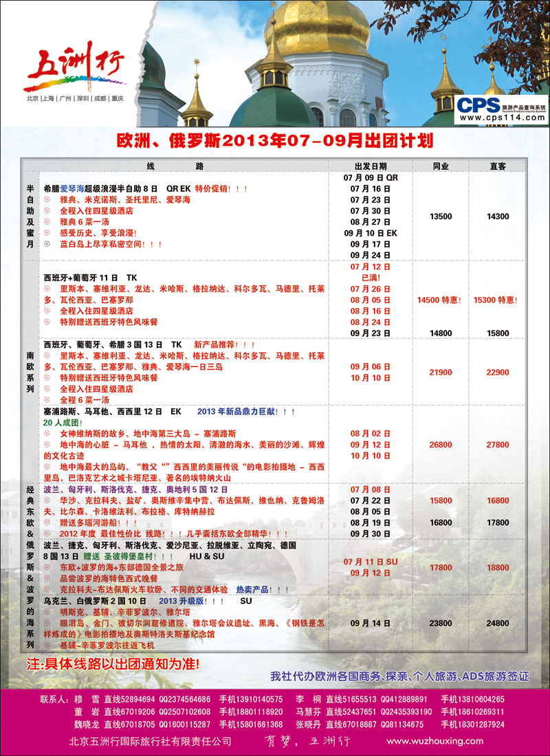Click the title 欧洲、俄罗斯2013年07-09月出团计划
Image resolution: width=550 pixels, height=756 pixels.
click(275, 140)
